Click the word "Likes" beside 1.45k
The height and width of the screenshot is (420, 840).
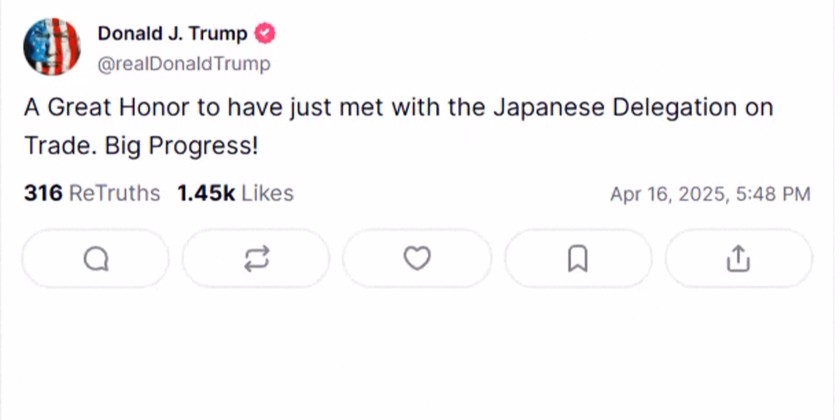point(267,194)
